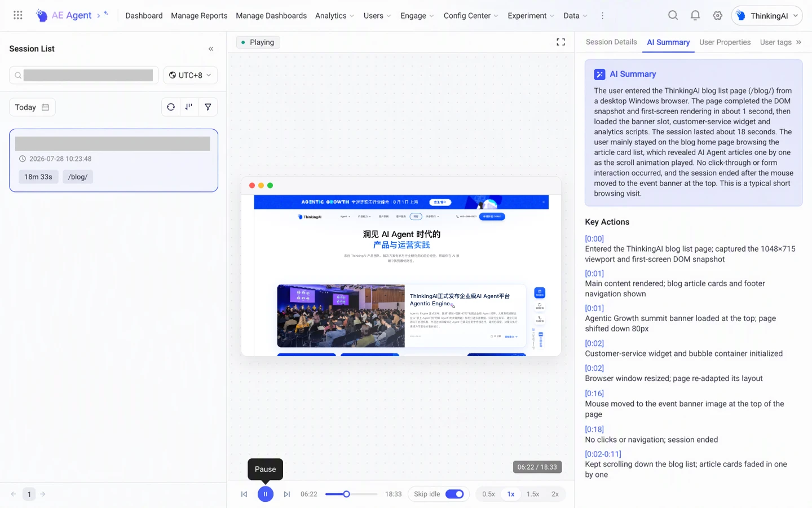The height and width of the screenshot is (508, 812).
Task: Open the ThinkingAI account dropdown
Action: [x=767, y=16]
